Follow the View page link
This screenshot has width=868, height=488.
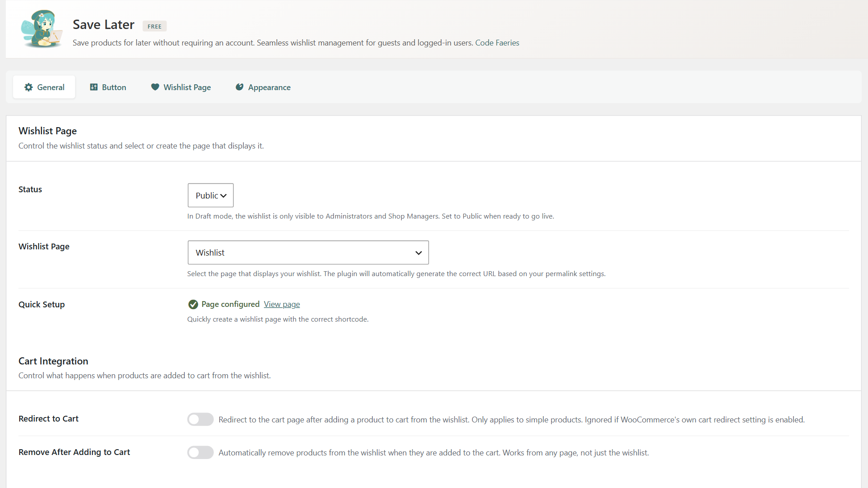pos(282,304)
